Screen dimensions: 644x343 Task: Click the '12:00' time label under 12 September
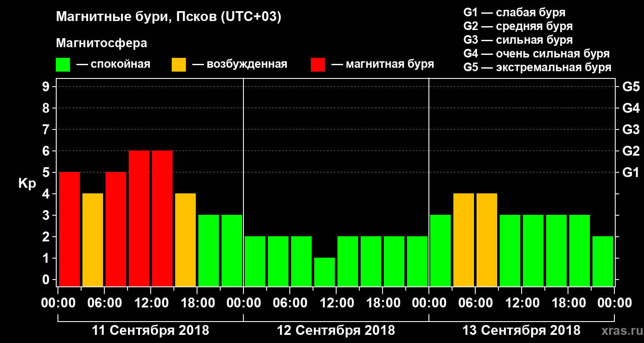pyautogui.click(x=336, y=303)
